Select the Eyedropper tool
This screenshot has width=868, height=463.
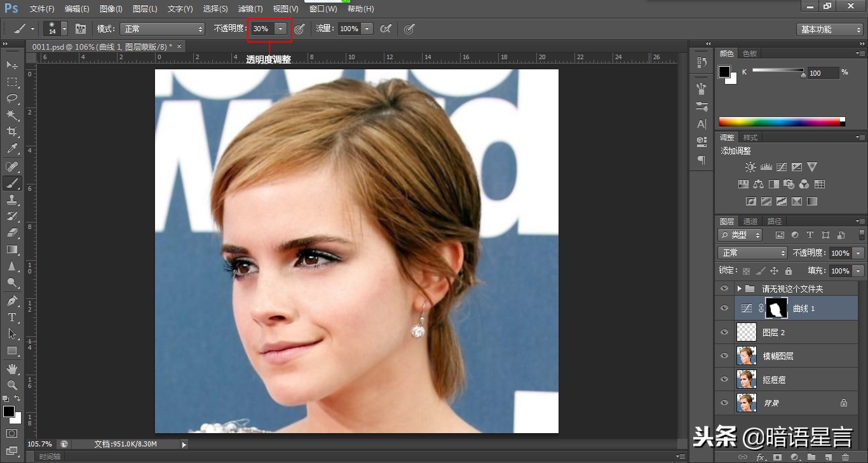click(x=12, y=149)
